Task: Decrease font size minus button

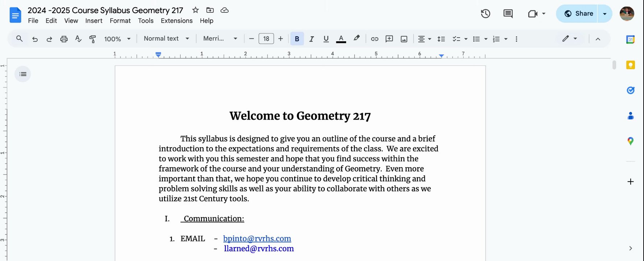Action: click(252, 39)
